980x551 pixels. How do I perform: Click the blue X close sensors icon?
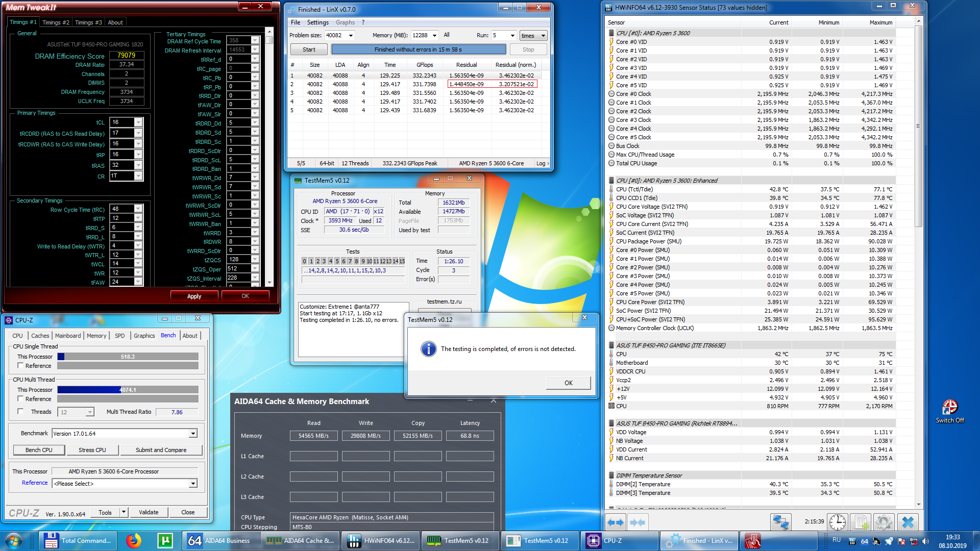tap(908, 522)
